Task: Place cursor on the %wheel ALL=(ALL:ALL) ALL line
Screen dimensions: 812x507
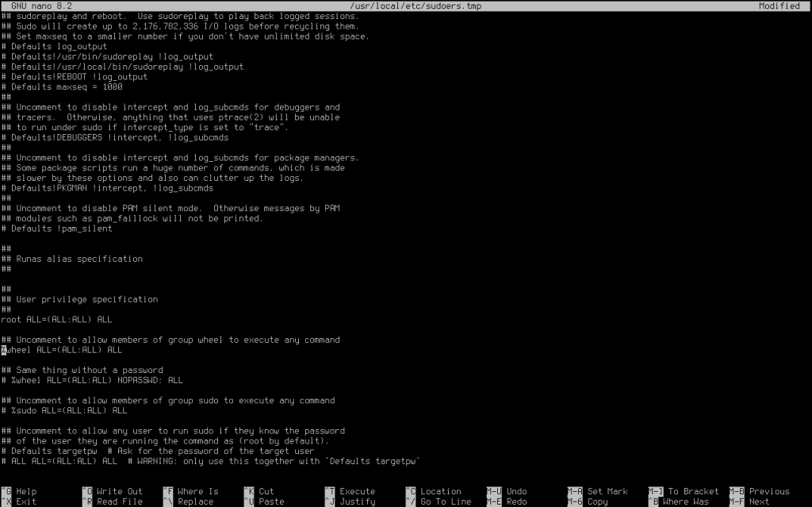Action: point(56,349)
